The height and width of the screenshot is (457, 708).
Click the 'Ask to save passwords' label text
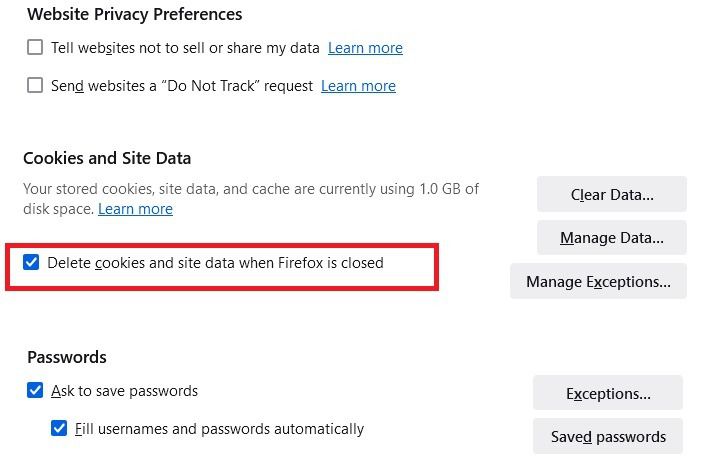click(124, 391)
